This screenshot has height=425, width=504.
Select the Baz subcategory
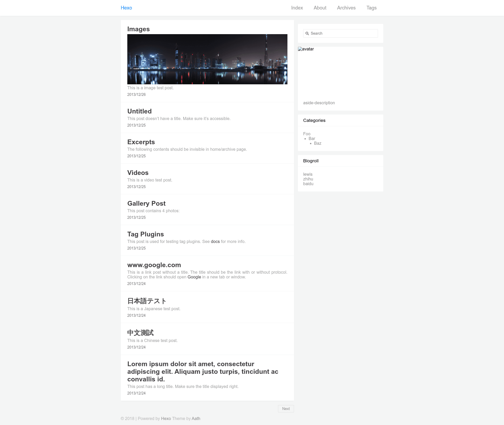318,143
